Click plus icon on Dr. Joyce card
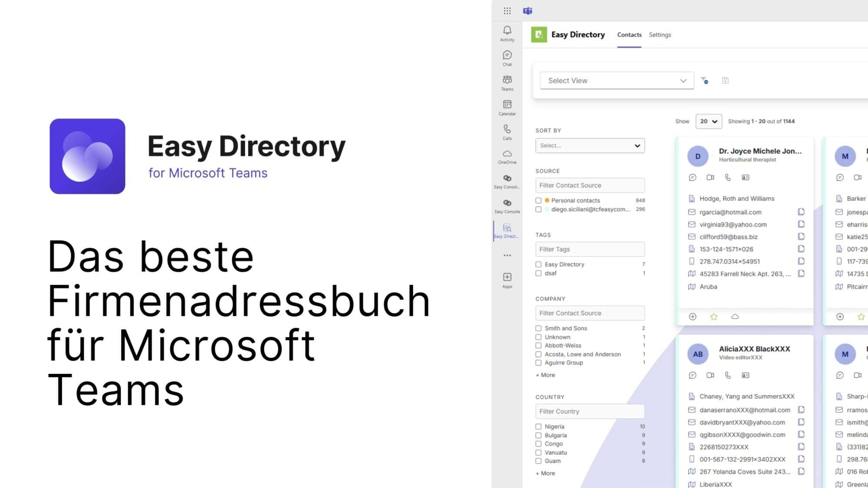This screenshot has width=868, height=488. tap(693, 317)
